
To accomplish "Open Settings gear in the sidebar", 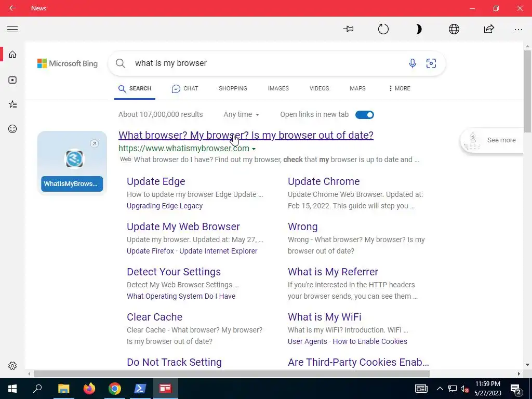I will click(12, 366).
